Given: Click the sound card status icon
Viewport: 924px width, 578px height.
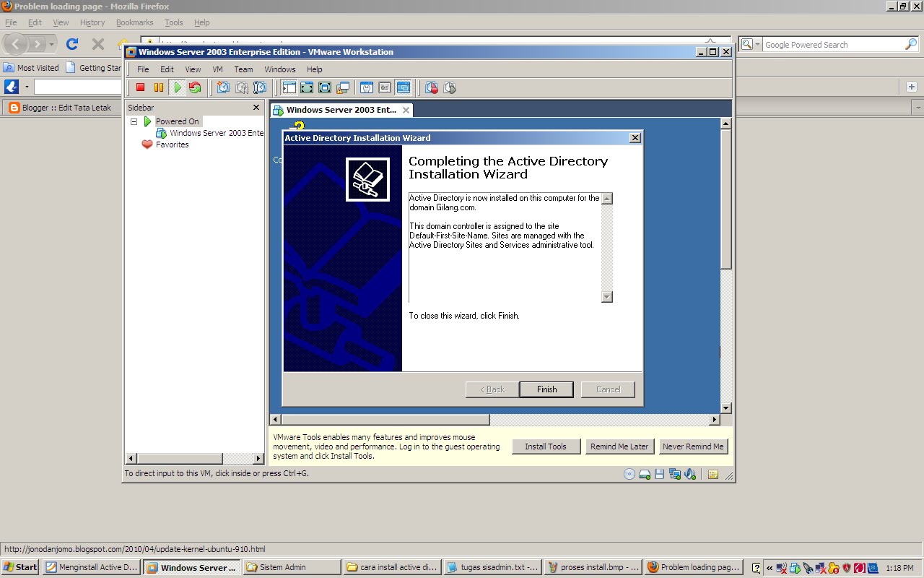Looking at the screenshot, I should click(690, 474).
